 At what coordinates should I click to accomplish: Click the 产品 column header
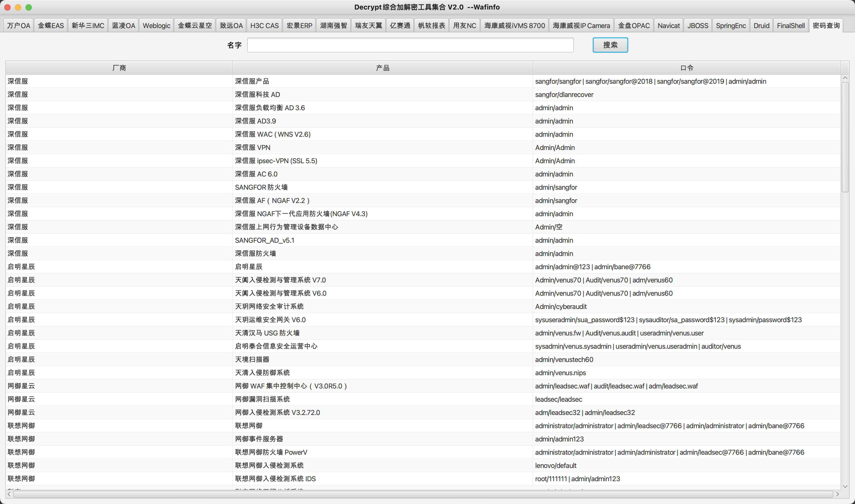(x=382, y=68)
